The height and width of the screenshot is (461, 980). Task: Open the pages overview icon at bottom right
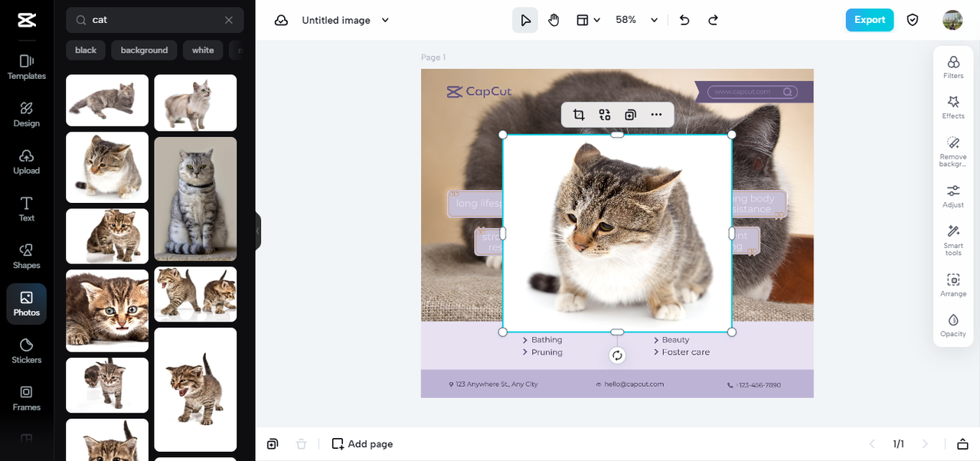(x=962, y=444)
